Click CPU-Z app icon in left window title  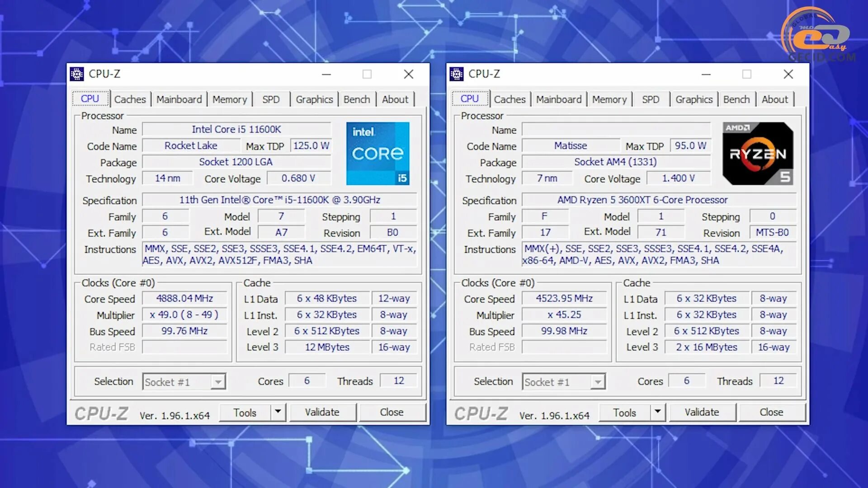point(77,74)
